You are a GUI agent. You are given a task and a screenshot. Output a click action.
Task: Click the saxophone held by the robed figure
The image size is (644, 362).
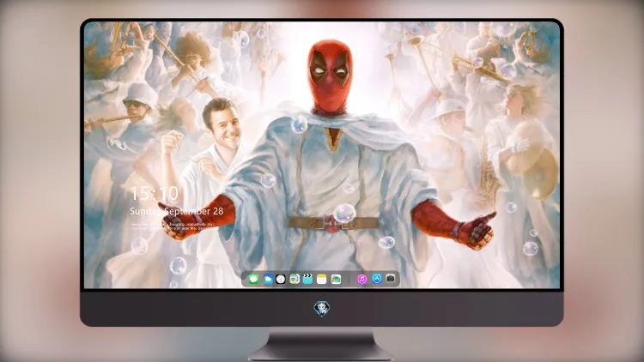pos(488,172)
